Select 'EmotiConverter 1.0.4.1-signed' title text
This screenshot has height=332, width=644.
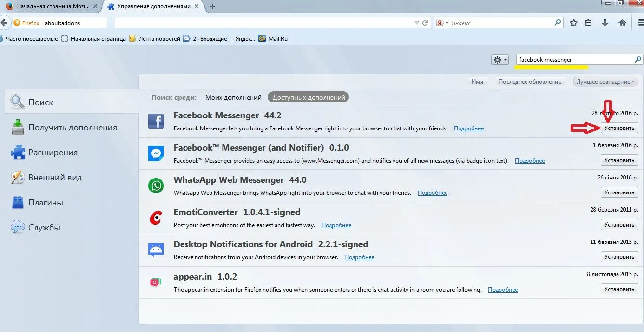click(x=237, y=212)
